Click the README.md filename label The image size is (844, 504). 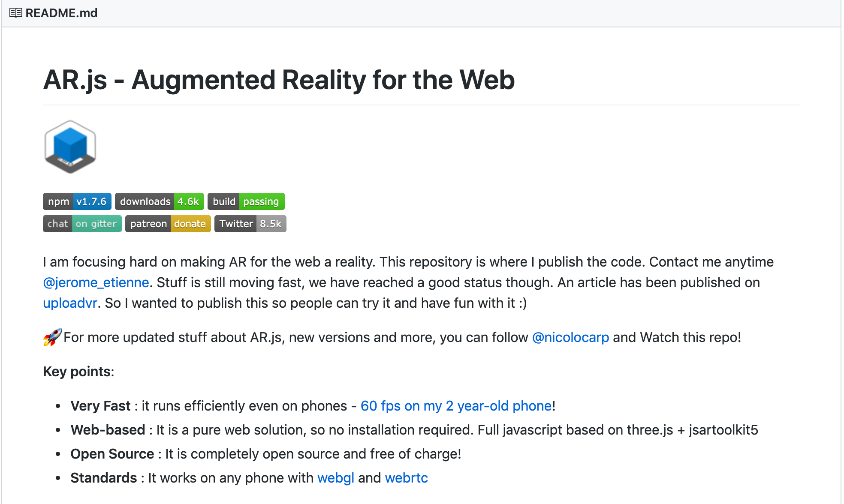(x=61, y=13)
